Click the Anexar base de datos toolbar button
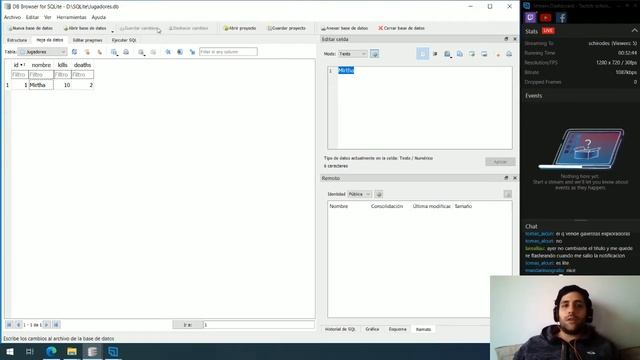Screen dimensions: 640x360 point(344,28)
